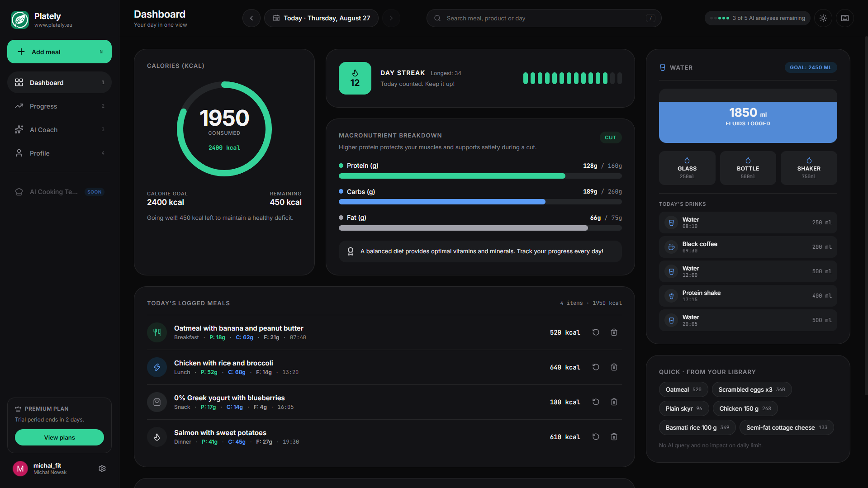868x488 pixels.
Task: Click the AI analyses remaining indicator
Action: pyautogui.click(x=758, y=18)
